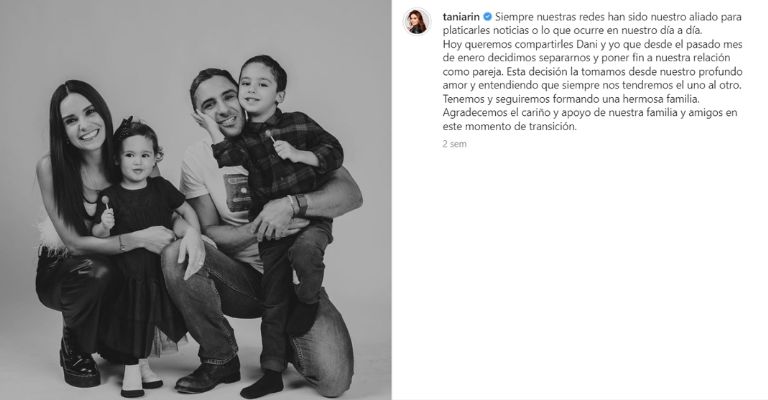Click the black-and-white family photo
Image resolution: width=768 pixels, height=400 pixels.
point(195,200)
